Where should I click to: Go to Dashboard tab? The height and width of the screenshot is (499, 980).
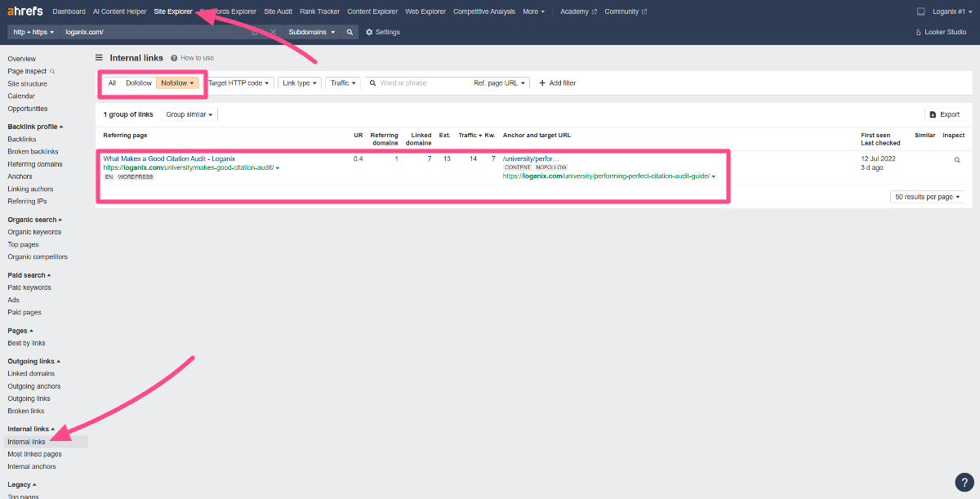pyautogui.click(x=69, y=11)
